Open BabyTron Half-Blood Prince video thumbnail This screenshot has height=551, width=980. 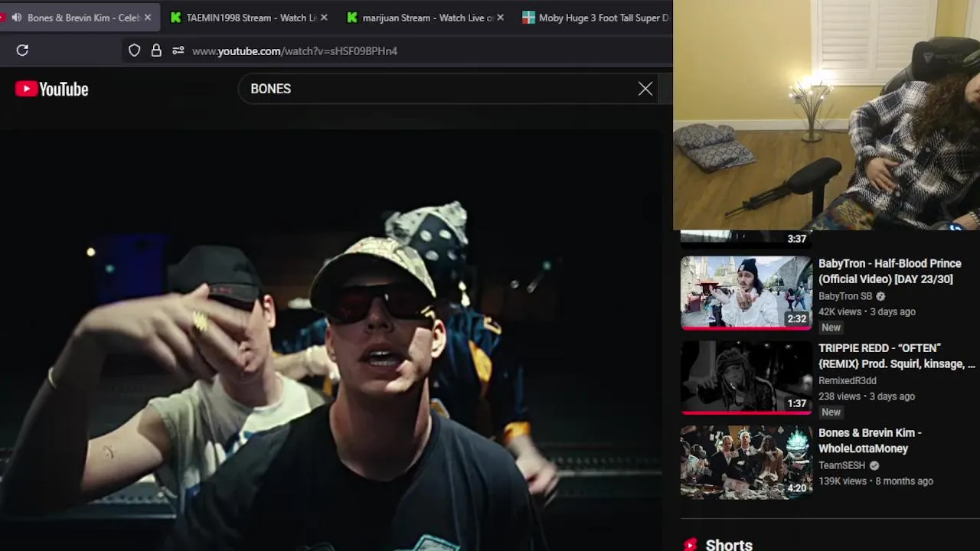(x=746, y=293)
